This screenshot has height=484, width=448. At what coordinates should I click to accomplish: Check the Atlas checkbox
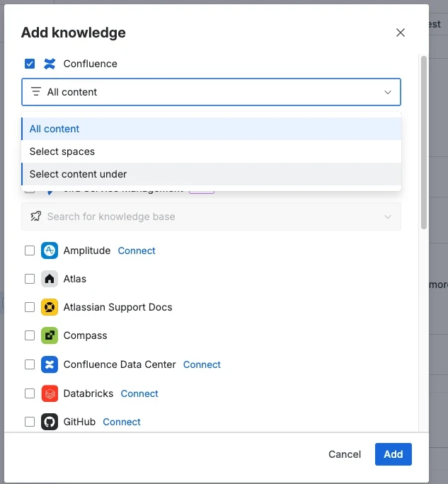[x=30, y=279]
